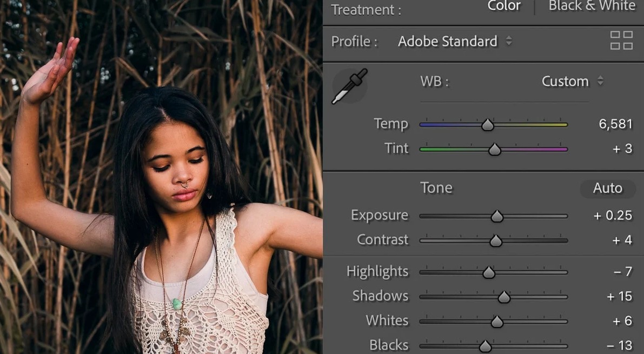
Task: Click the Tint slider handle
Action: click(x=494, y=150)
